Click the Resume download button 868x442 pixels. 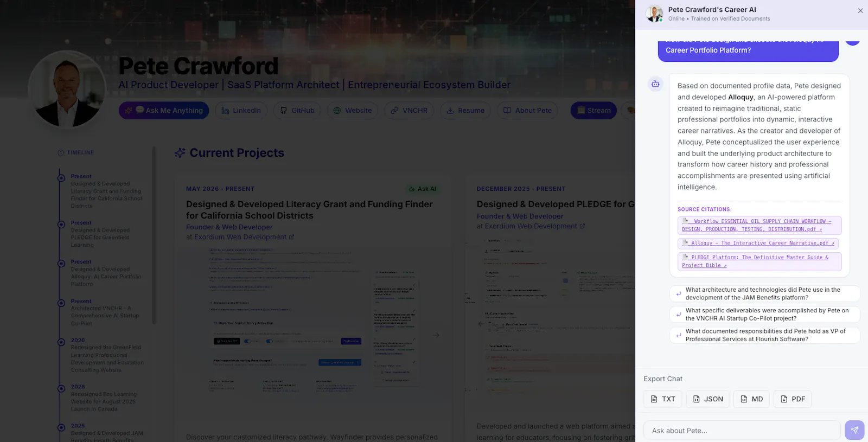(465, 111)
